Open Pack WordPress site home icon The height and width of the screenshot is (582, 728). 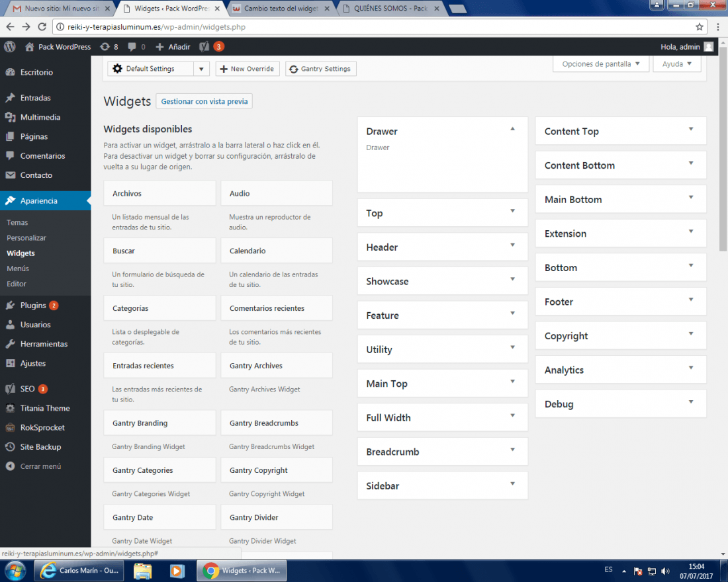[30, 46]
